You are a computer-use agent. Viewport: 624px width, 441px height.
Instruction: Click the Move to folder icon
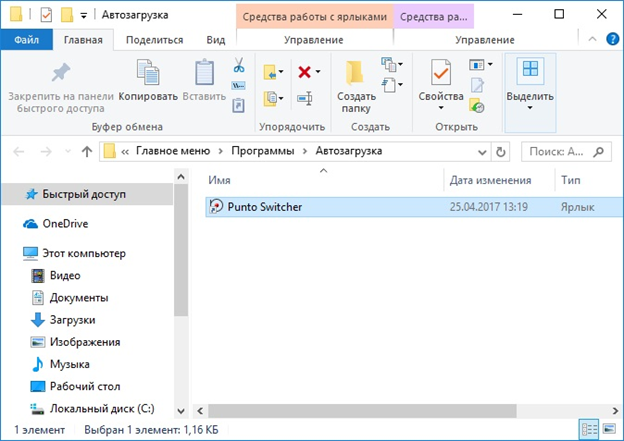(270, 72)
